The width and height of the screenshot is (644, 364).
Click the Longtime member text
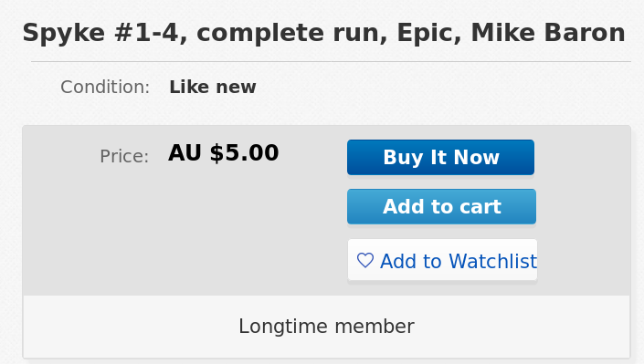[326, 327]
